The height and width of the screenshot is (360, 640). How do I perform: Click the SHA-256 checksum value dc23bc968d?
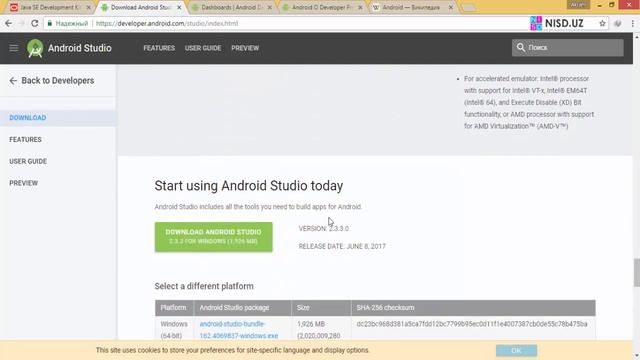472,324
